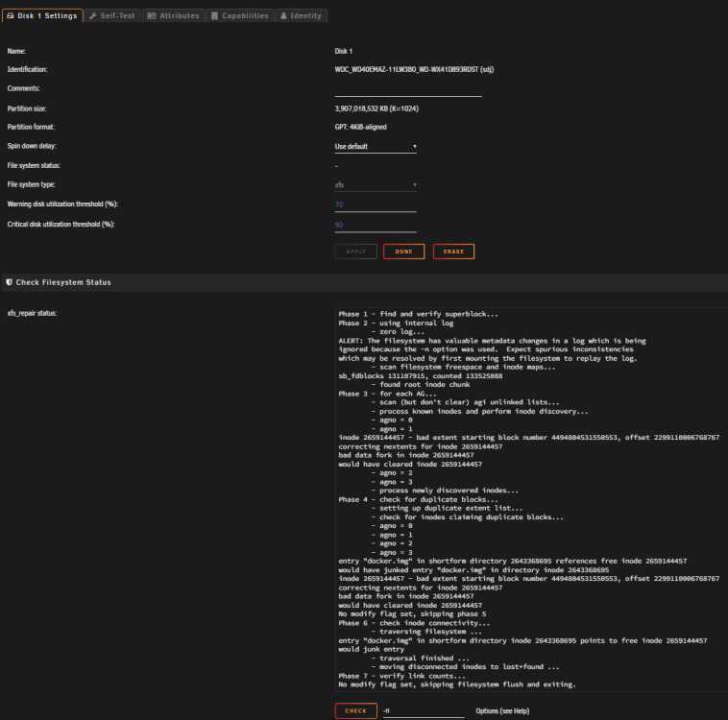The height and width of the screenshot is (720, 728).
Task: Click the wrench icon on Self-Test tab
Action: (93, 15)
